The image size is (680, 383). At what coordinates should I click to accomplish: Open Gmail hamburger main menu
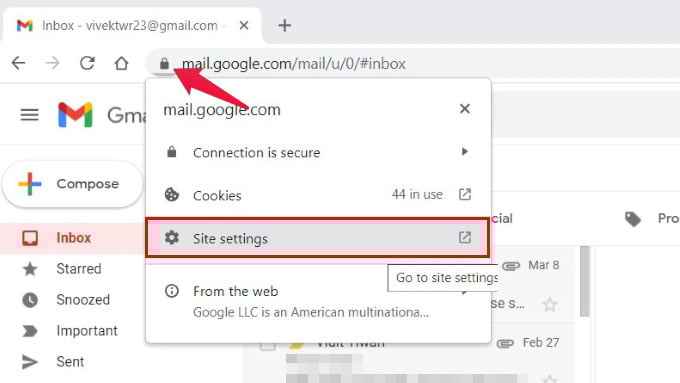pyautogui.click(x=29, y=115)
